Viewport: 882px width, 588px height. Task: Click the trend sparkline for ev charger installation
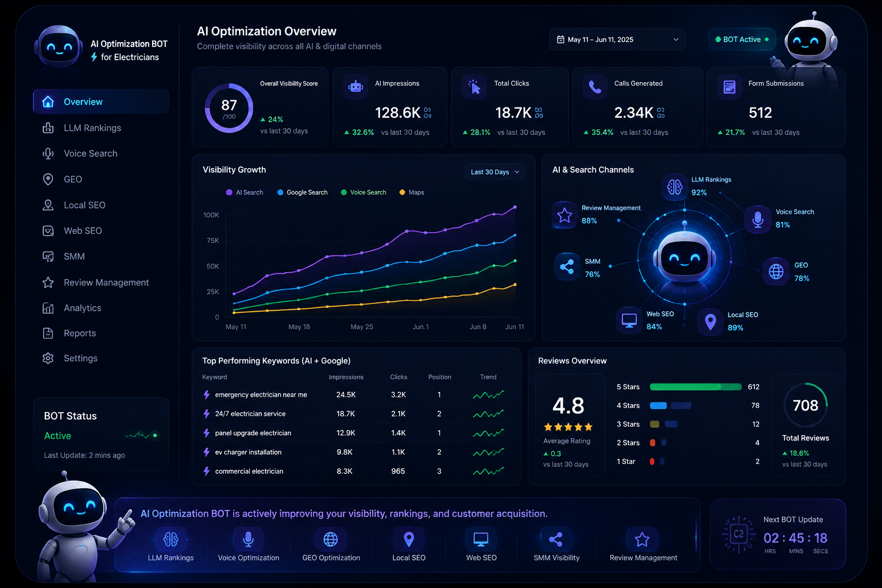[x=488, y=452]
